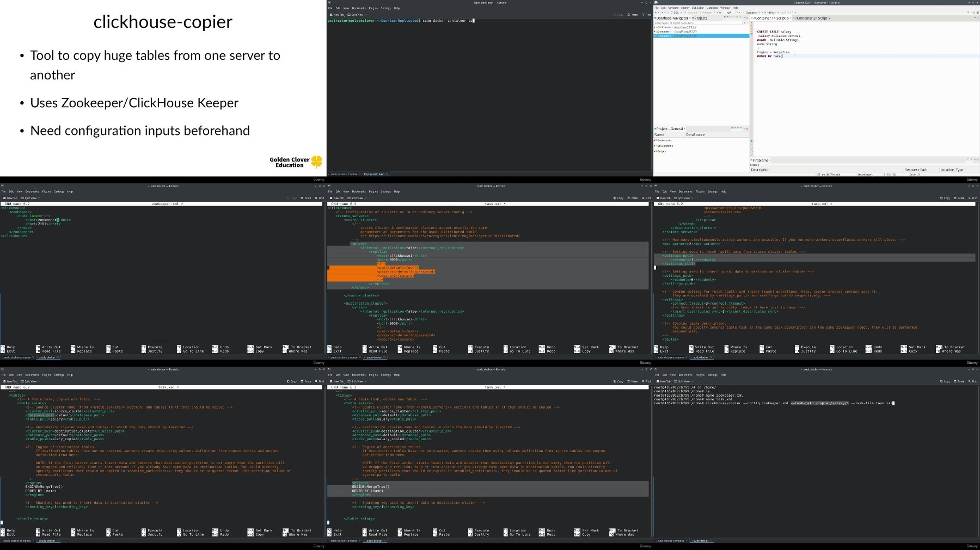Select 'sudo docker' bottom tab in zookeeper.xml window
The height and width of the screenshot is (550, 980).
[48, 357]
